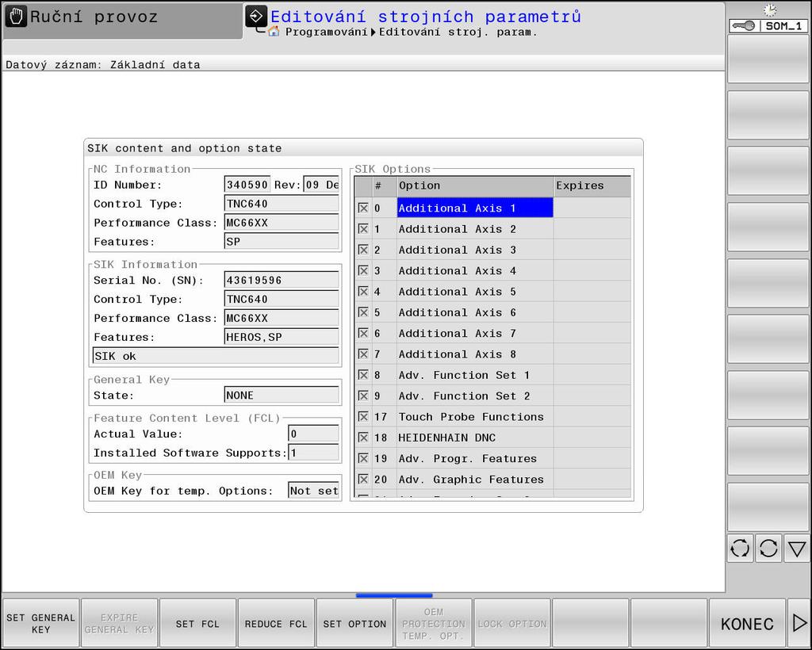The image size is (812, 650).
Task: Click the OEM PROTECTION TEMP. OPT. softkey
Action: (x=434, y=623)
